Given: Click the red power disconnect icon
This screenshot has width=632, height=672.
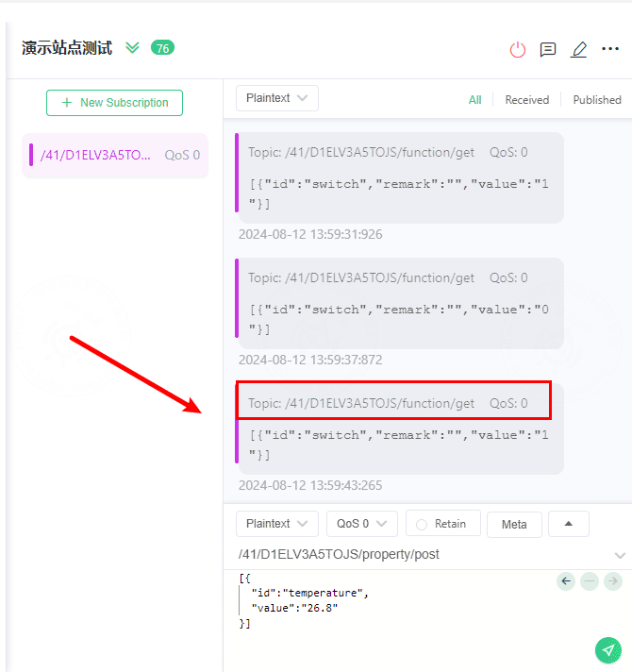Looking at the screenshot, I should [517, 49].
